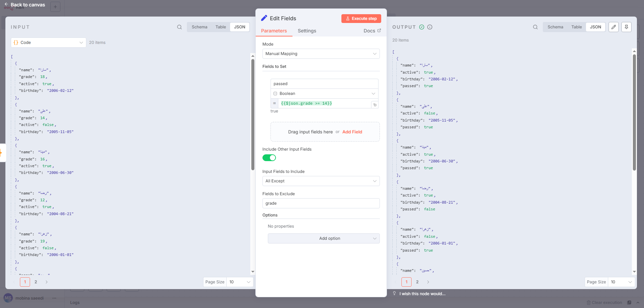
Task: Pin the output data
Action: pyautogui.click(x=626, y=27)
